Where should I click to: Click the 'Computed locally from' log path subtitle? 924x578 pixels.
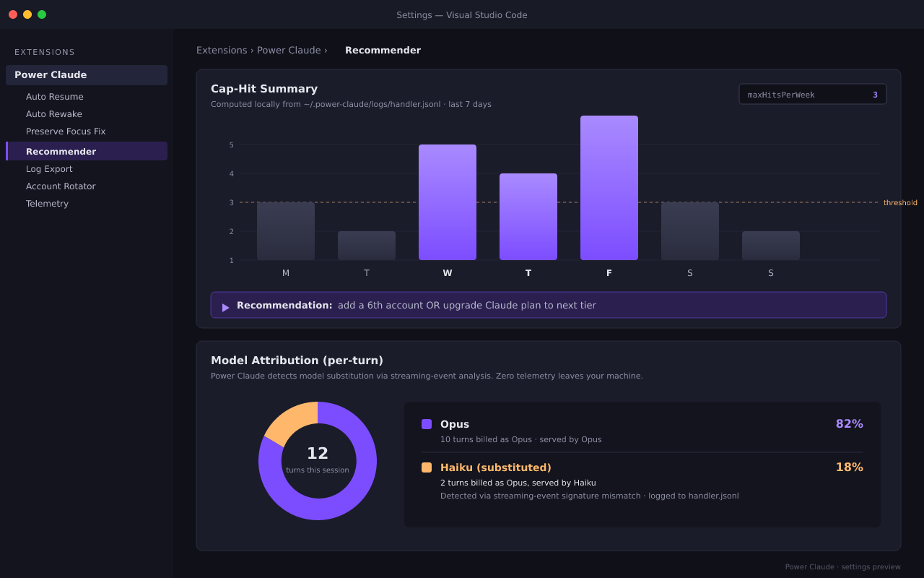tap(351, 105)
